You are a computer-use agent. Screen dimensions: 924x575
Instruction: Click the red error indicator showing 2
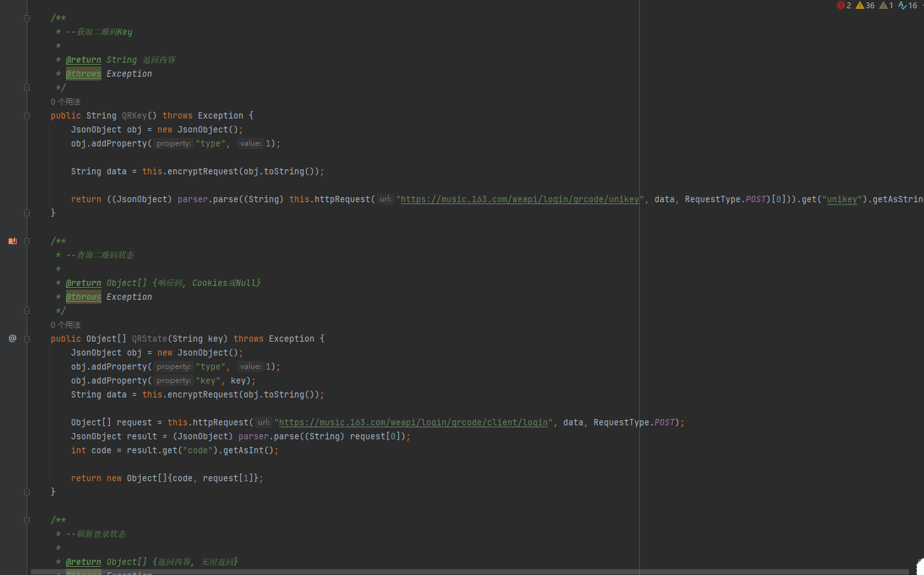point(843,5)
